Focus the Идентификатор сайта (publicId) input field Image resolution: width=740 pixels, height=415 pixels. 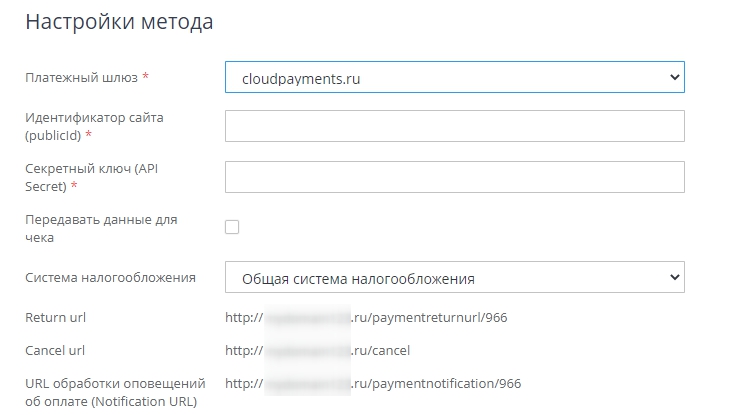pos(454,126)
